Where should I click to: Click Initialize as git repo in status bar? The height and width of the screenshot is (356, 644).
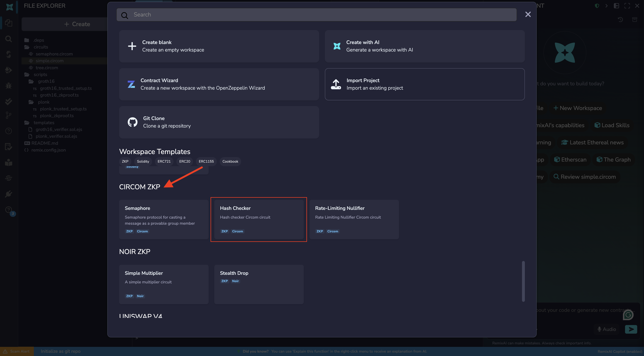pos(60,351)
